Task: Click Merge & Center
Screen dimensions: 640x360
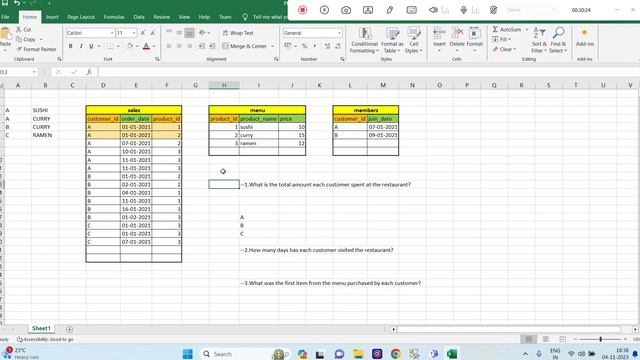Action: (x=244, y=46)
